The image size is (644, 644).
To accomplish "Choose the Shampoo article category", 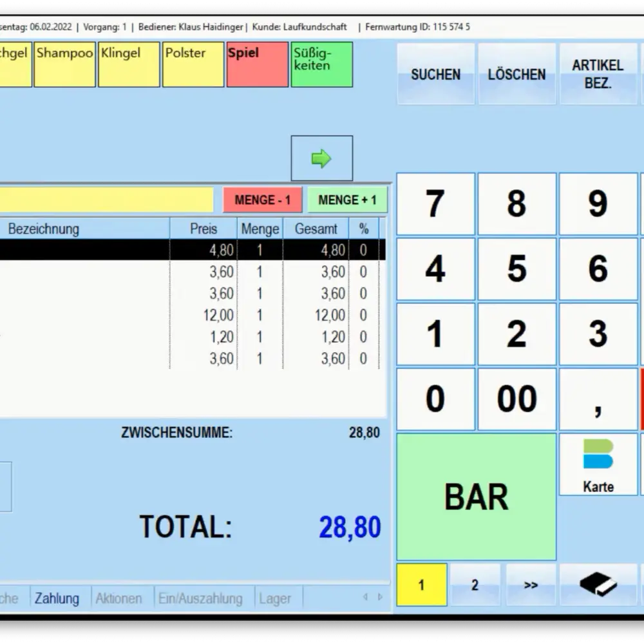I will (64, 64).
